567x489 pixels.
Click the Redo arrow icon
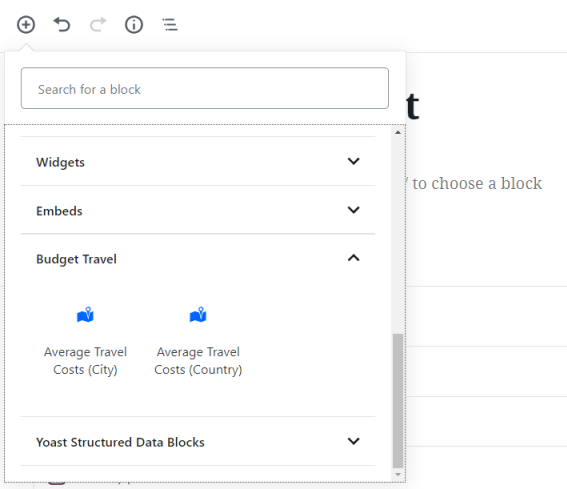click(98, 25)
